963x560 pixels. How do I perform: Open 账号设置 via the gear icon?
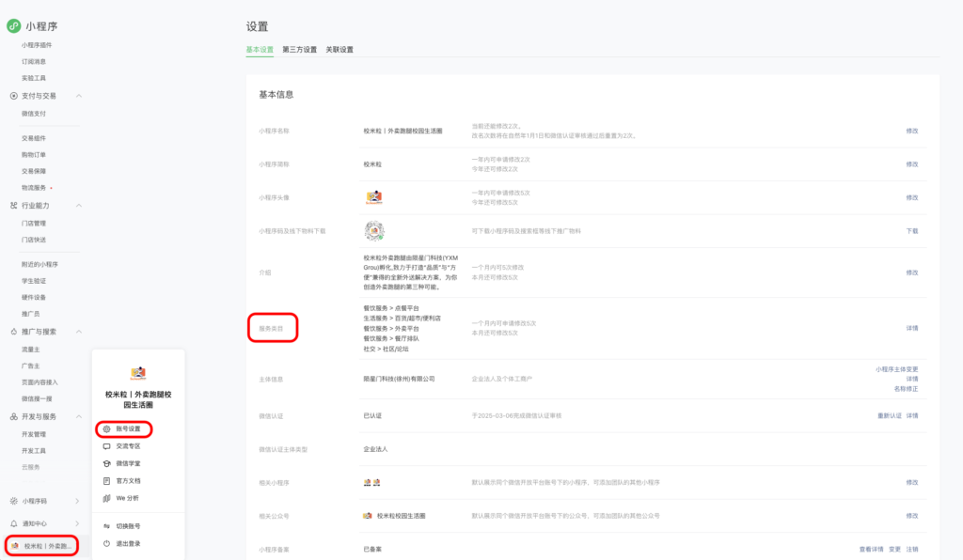pos(106,428)
